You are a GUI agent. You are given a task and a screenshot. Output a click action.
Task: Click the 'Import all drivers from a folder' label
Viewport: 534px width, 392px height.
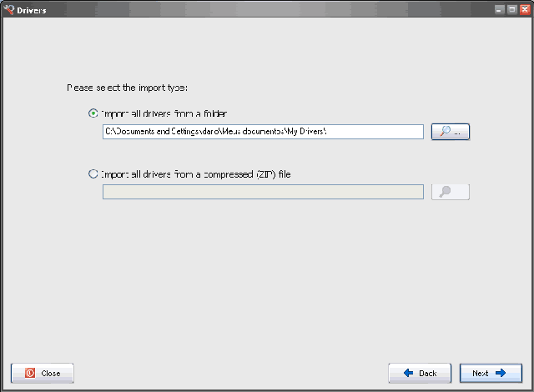pyautogui.click(x=164, y=113)
